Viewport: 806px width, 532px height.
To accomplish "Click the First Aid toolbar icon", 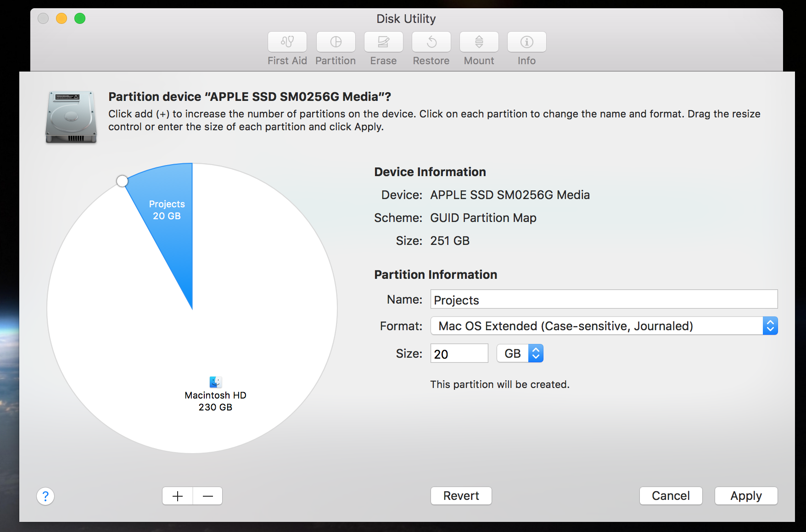I will point(287,42).
